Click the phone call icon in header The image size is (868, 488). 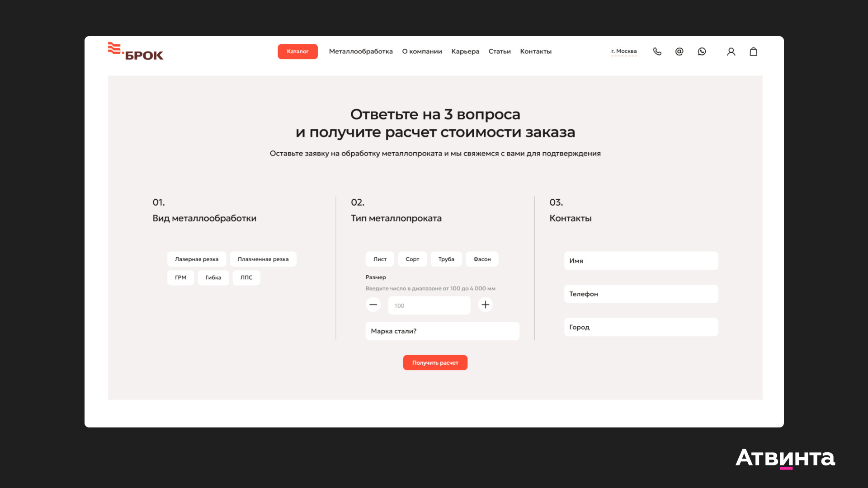(657, 52)
